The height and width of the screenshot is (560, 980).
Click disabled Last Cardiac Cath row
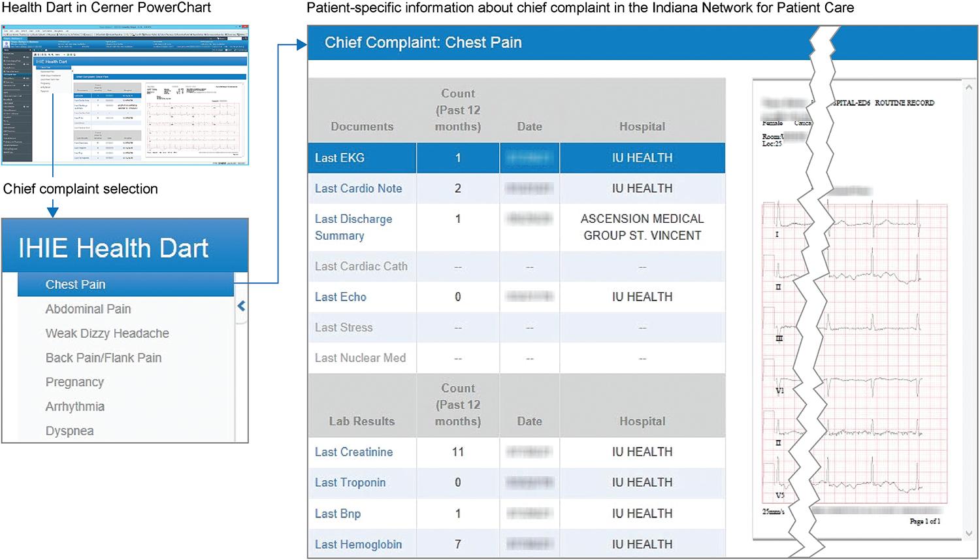(516, 266)
